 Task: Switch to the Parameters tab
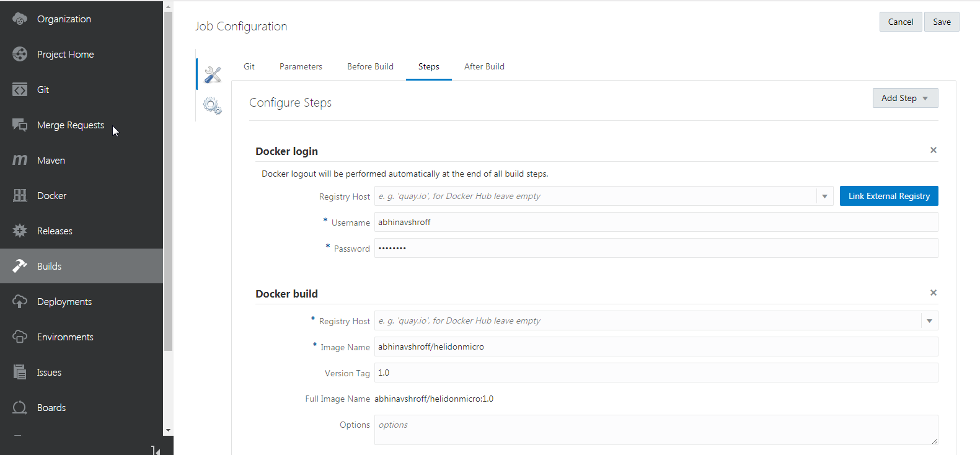tap(301, 67)
